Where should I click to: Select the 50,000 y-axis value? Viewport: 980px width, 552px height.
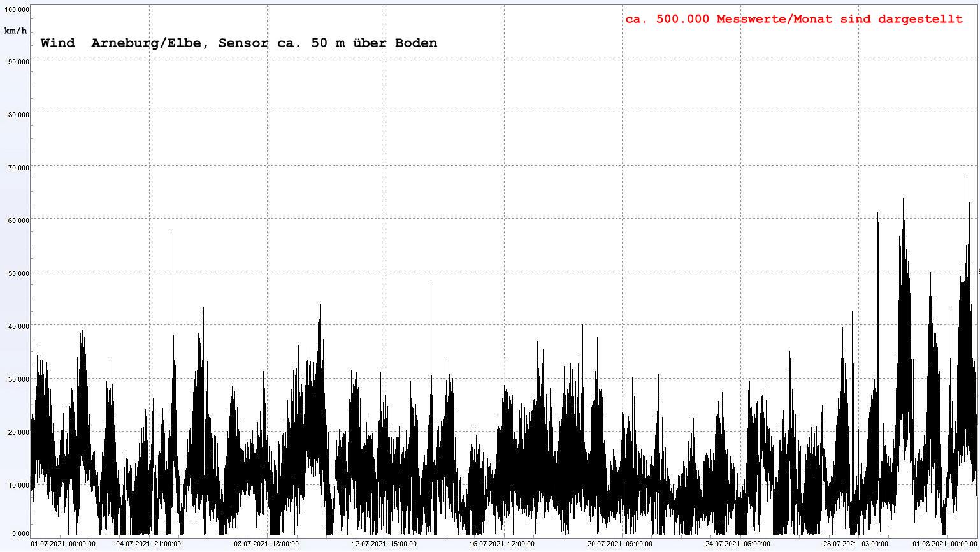click(x=17, y=273)
